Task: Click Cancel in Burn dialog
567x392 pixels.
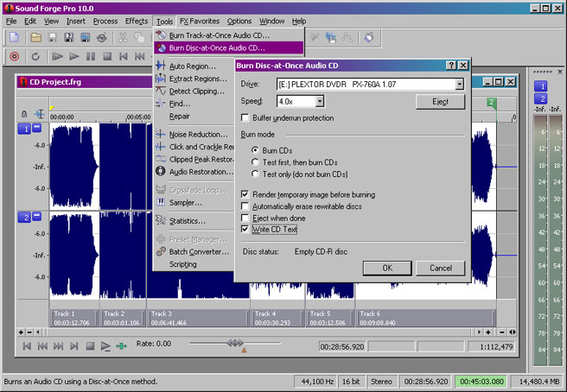Action: (x=441, y=268)
